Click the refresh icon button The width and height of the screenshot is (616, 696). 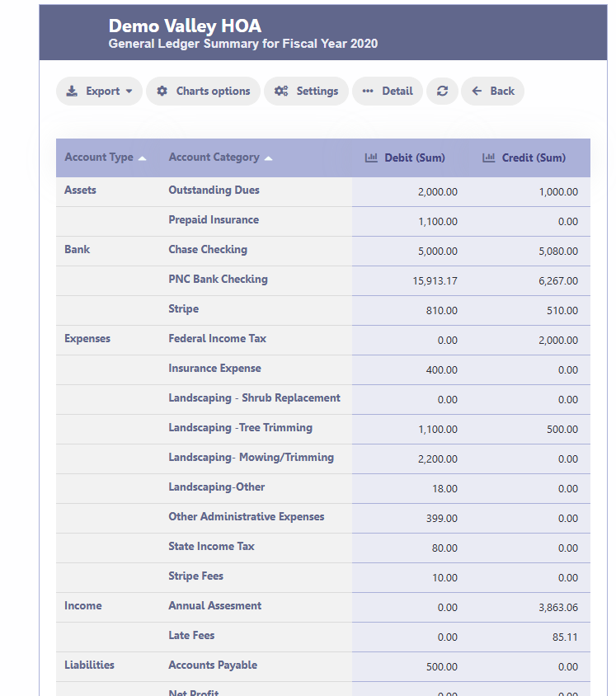coord(442,92)
